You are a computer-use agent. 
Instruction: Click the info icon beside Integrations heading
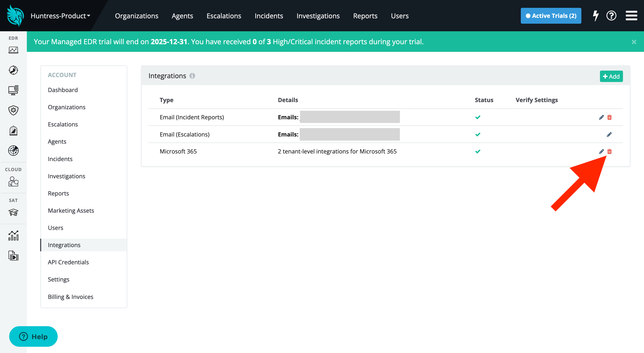[192, 76]
